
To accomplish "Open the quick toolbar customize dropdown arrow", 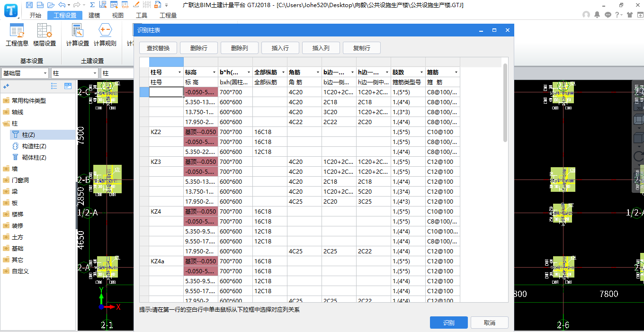I will [167, 5].
